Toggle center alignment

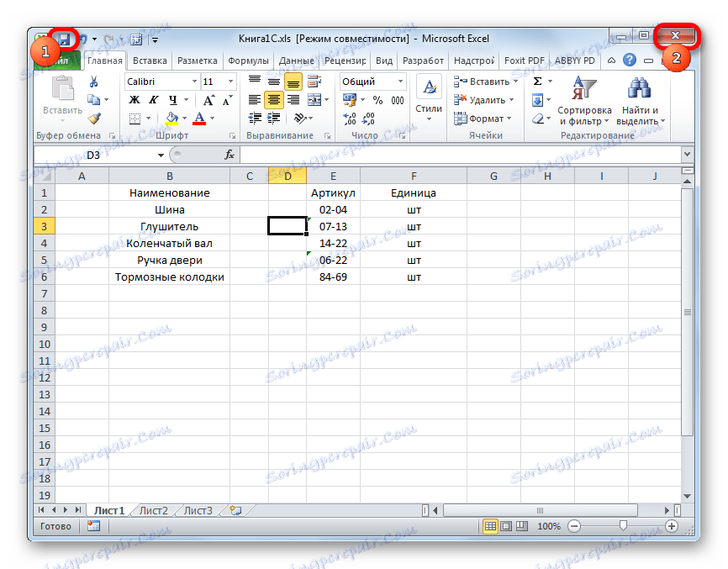click(273, 99)
